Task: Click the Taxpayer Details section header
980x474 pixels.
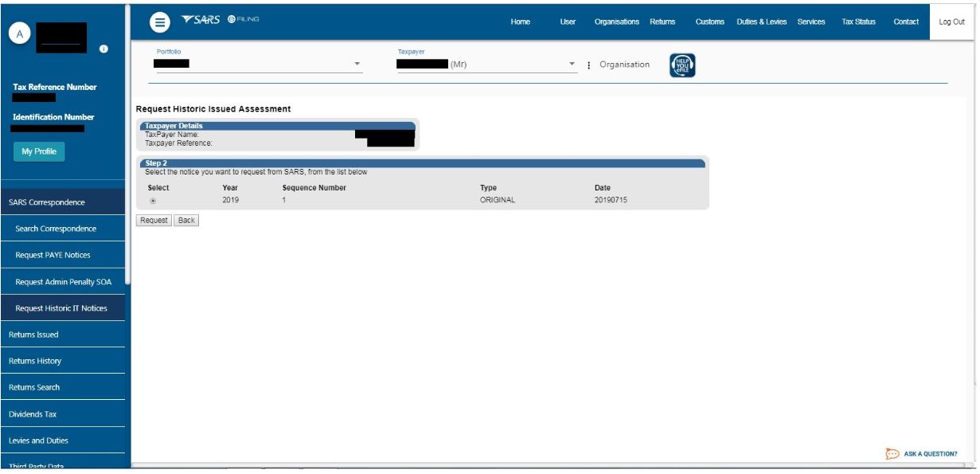Action: [x=277, y=126]
